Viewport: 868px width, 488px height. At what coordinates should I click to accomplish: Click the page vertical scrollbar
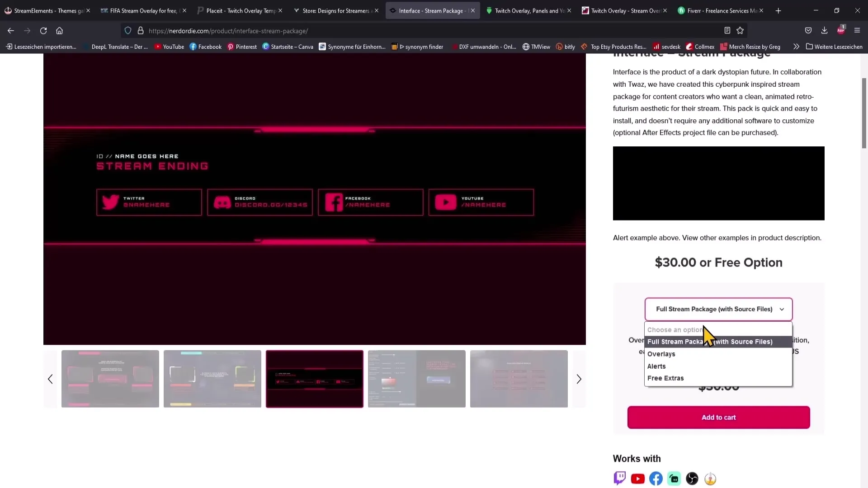[x=864, y=113]
